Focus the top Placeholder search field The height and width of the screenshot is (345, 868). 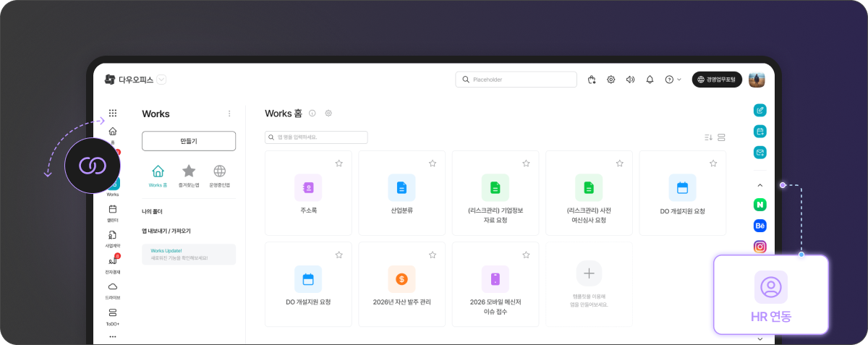click(516, 80)
